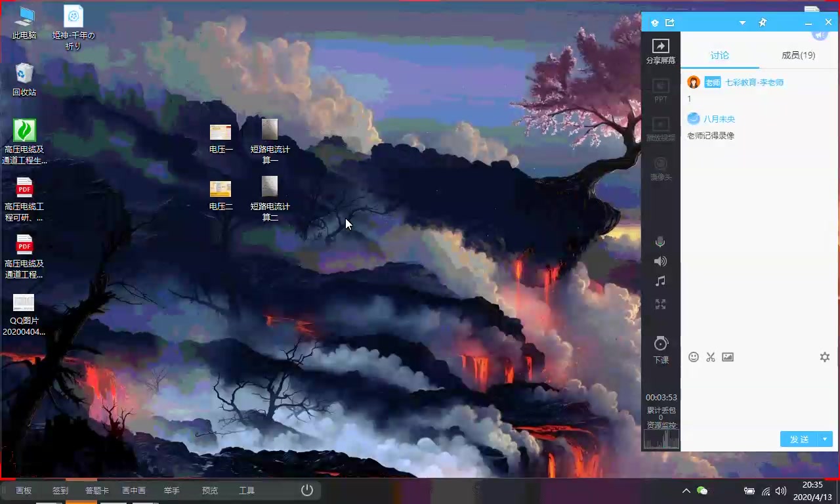Open the PPT icon in classroom sidebar
Viewport: 840px width, 504px height.
(660, 91)
